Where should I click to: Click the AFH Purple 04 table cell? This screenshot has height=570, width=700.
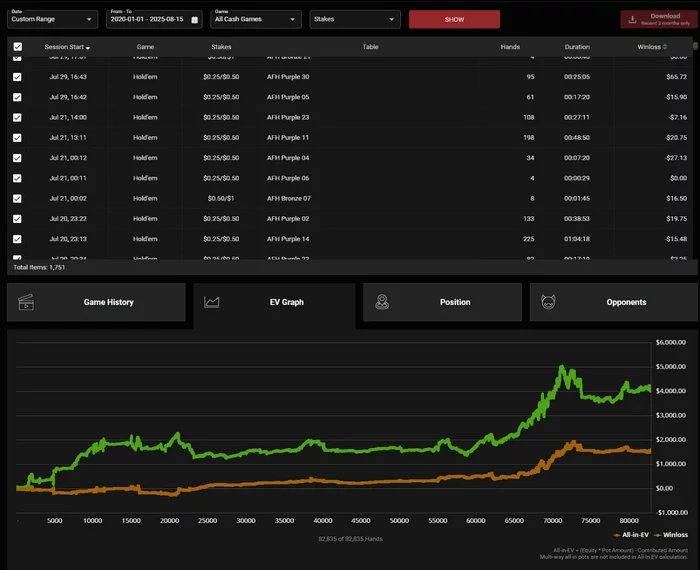(288, 158)
